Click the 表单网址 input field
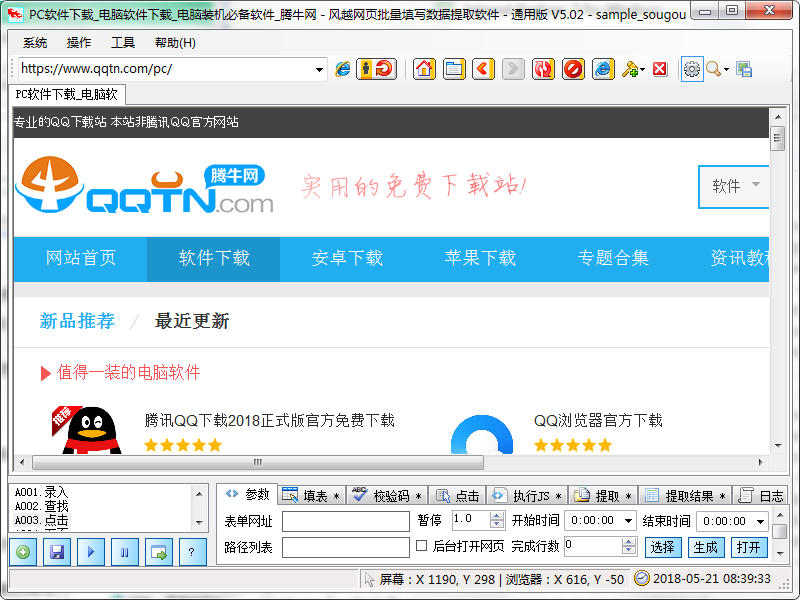The image size is (800, 600). point(346,521)
